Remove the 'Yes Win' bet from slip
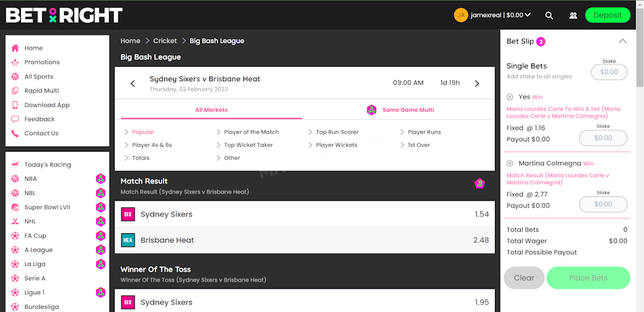 [509, 97]
